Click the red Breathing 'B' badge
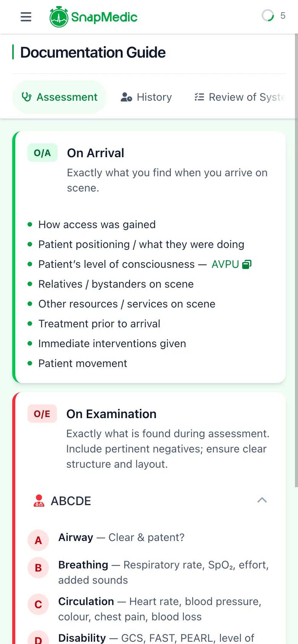The width and height of the screenshot is (298, 644). [38, 568]
